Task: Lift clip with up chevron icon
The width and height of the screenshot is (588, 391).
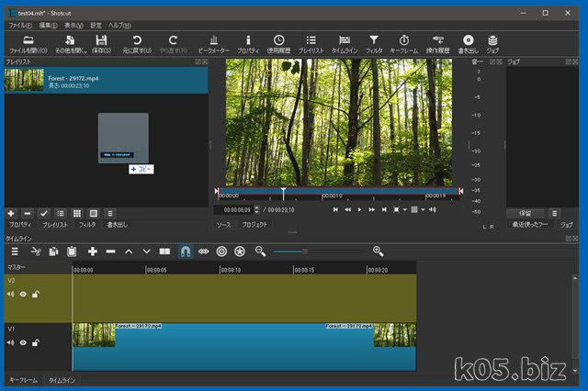Action: [129, 251]
